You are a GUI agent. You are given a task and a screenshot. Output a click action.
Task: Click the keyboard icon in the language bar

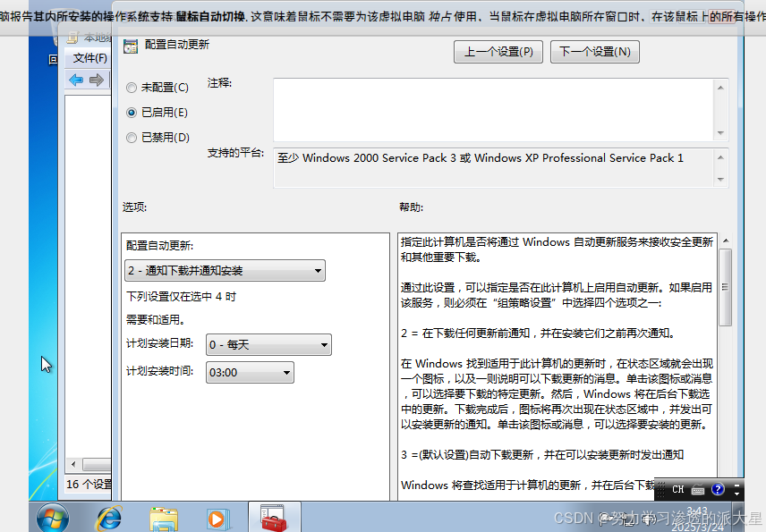tap(698, 490)
